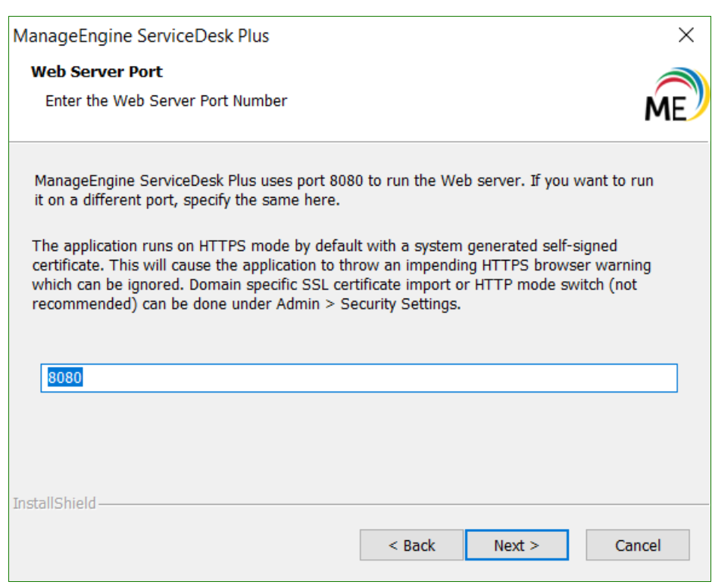This screenshot has height=588, width=712.
Task: Click the InstallShield label
Action: coord(55,503)
